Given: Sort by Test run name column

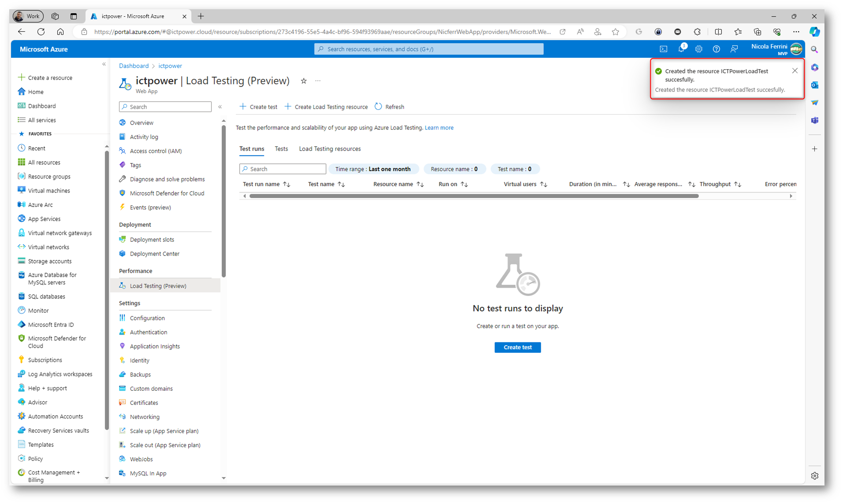Looking at the screenshot, I should coord(266,184).
